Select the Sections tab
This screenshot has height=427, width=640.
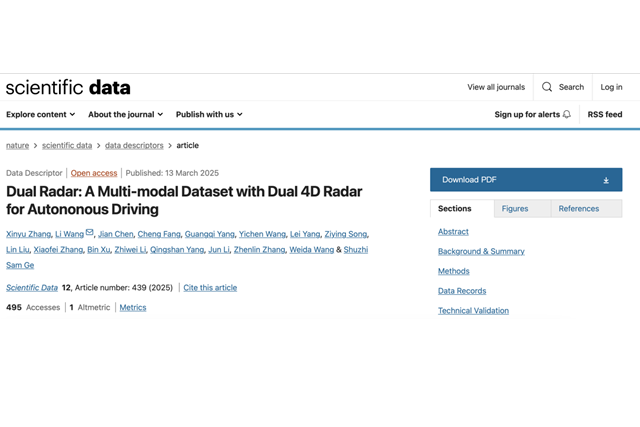click(x=455, y=208)
